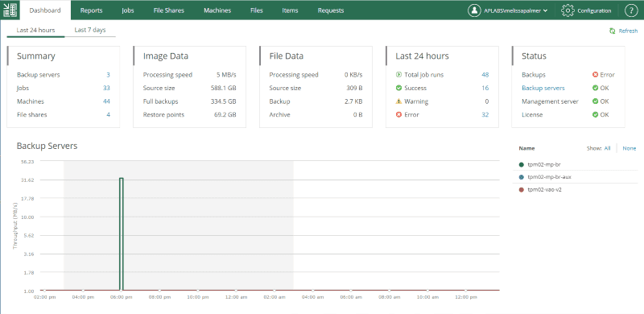
Task: Open the File shares count 4 link
Action: click(x=109, y=114)
